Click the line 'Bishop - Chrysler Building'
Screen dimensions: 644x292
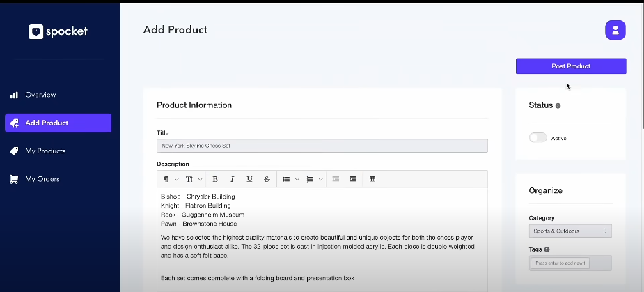pos(198,197)
